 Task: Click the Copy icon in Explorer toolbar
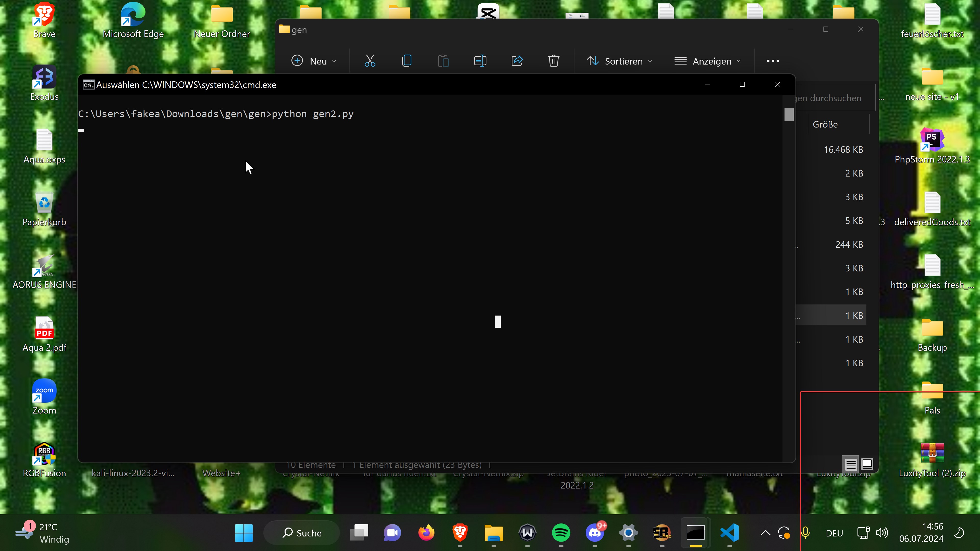tap(407, 61)
